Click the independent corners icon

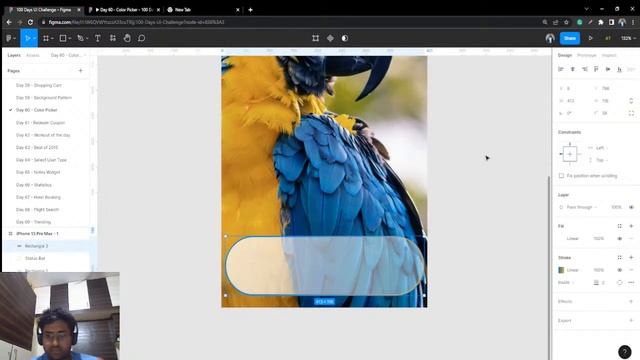[631, 113]
